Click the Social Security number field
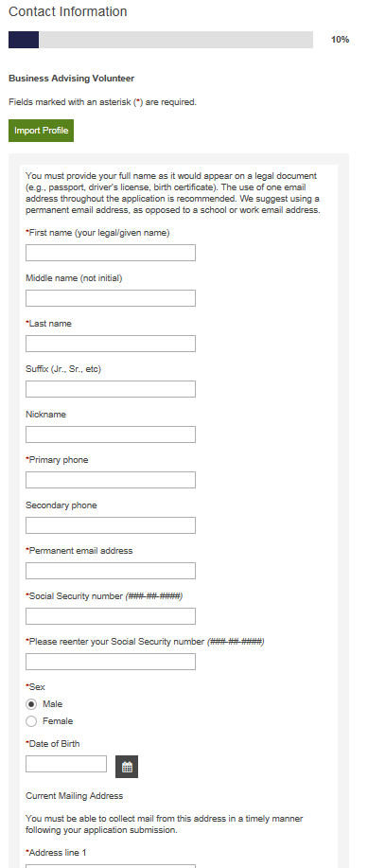This screenshot has height=868, width=368. tap(111, 615)
